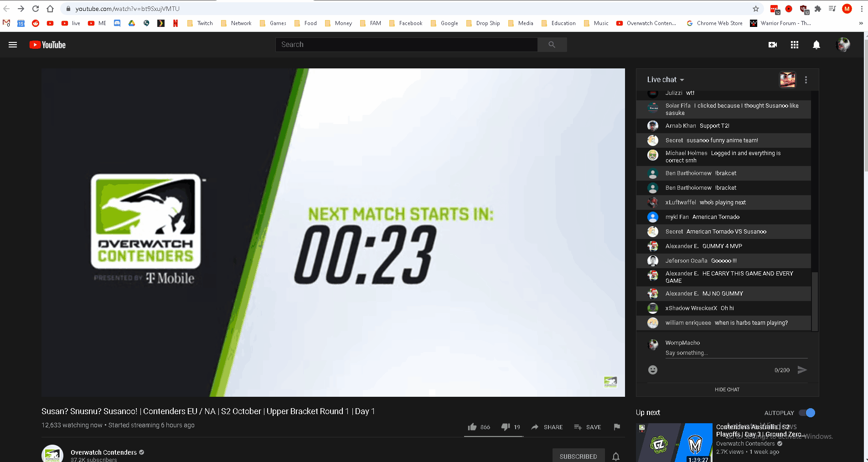Viewport: 868px width, 462px height.
Task: Click the Say something chat input field
Action: pyautogui.click(x=711, y=353)
